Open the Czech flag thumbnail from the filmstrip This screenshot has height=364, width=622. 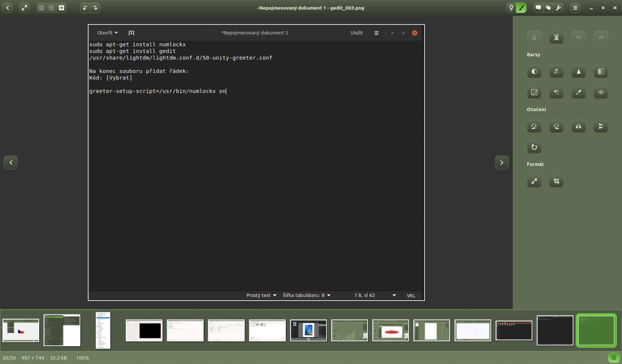[x=21, y=330]
